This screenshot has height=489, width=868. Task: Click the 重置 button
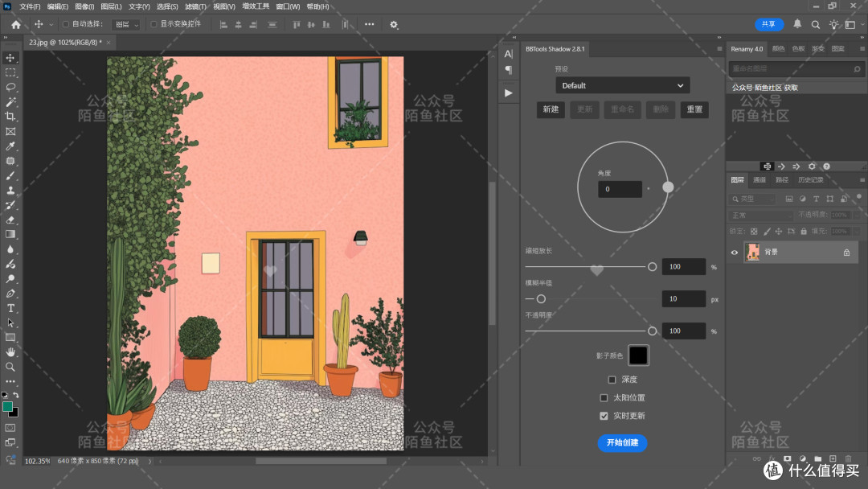(x=694, y=109)
